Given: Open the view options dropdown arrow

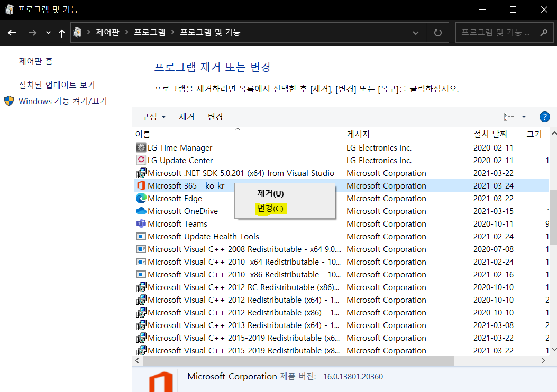Looking at the screenshot, I should [x=524, y=117].
